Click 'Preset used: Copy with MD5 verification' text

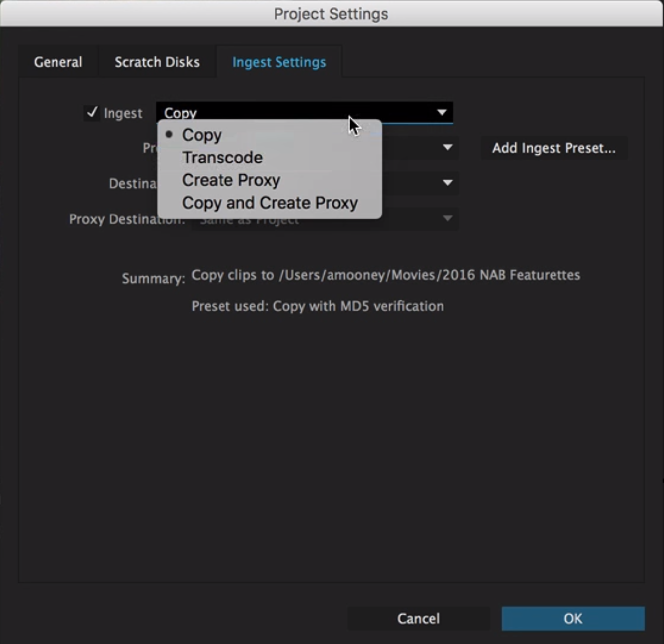click(318, 306)
